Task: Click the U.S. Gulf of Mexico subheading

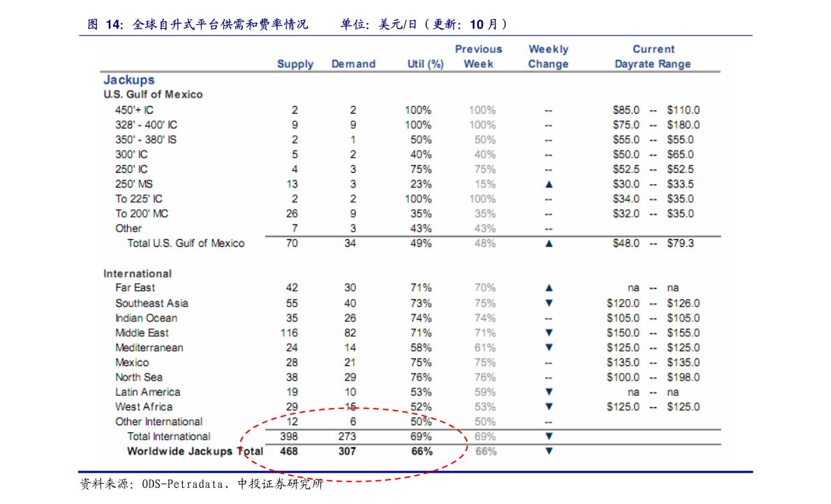Action: pyautogui.click(x=154, y=95)
